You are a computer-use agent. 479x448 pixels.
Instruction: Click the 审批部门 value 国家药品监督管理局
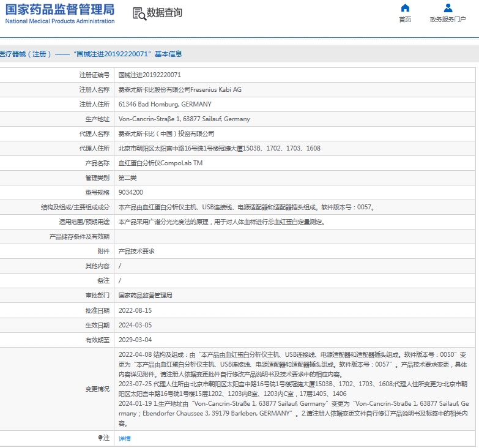coord(145,296)
